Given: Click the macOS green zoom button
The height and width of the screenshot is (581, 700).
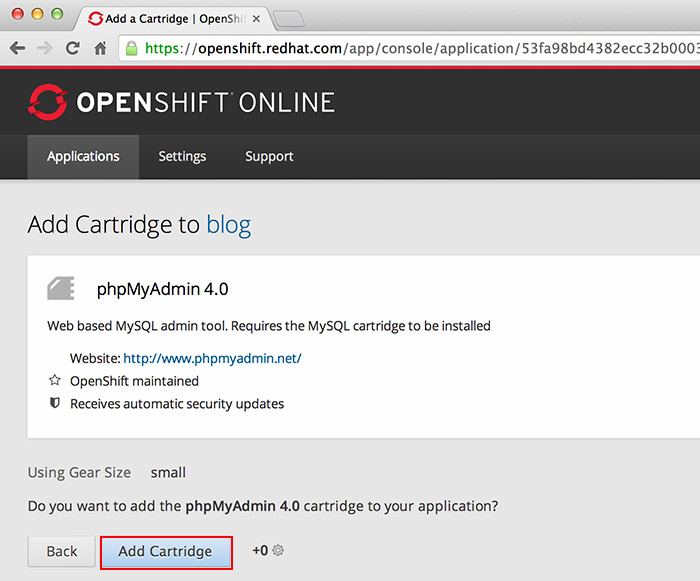Looking at the screenshot, I should click(x=57, y=14).
